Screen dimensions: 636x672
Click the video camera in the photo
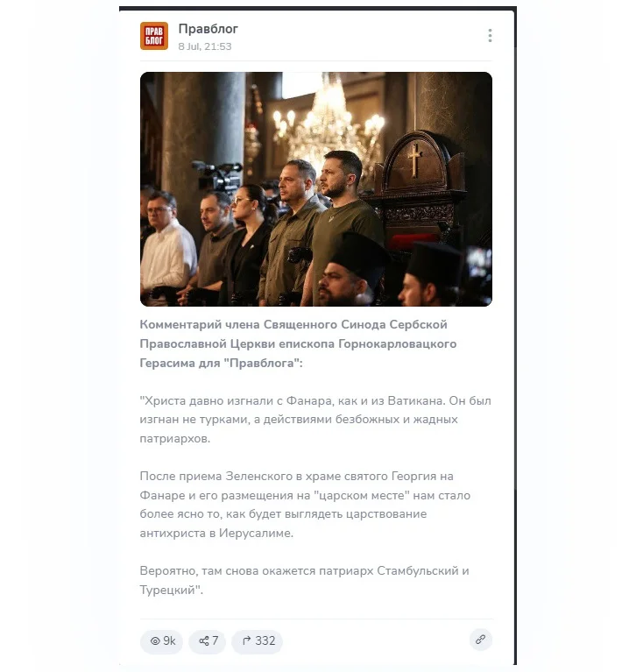pos(218,175)
